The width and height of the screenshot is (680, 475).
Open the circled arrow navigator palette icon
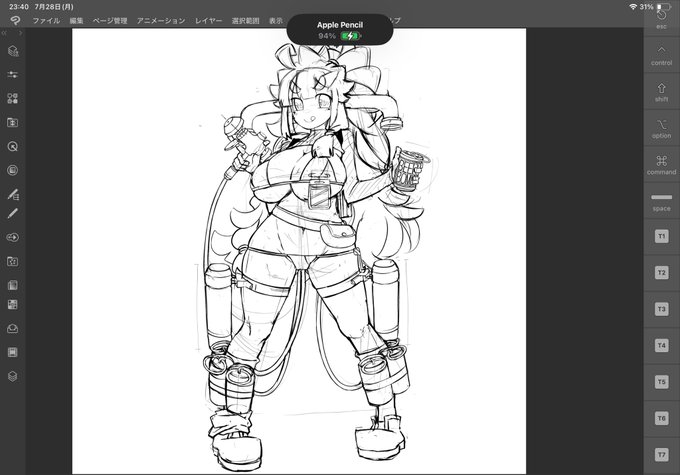coord(13,147)
